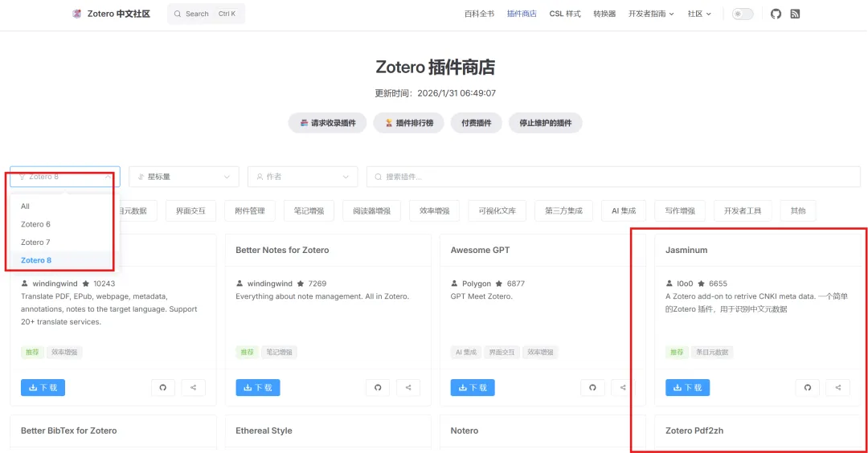The image size is (868, 453).
Task: Download the Jasminum plugin
Action: tap(687, 388)
